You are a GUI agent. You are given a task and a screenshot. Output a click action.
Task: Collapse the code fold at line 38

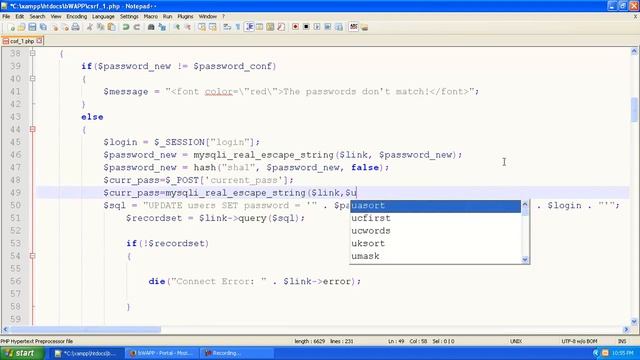click(x=33, y=53)
